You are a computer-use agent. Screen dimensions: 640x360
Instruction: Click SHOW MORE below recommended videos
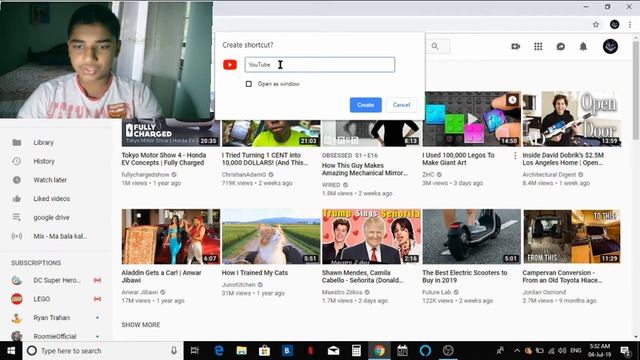pos(141,325)
